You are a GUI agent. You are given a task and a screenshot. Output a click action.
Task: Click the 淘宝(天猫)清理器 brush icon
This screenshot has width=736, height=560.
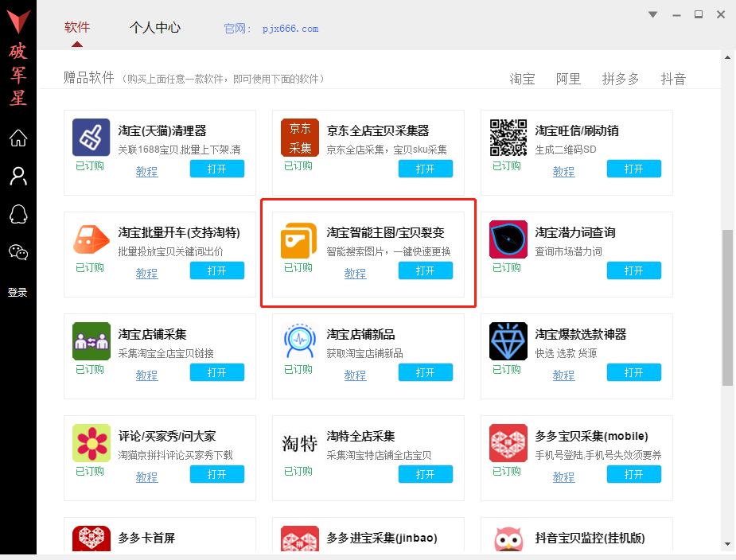point(92,137)
